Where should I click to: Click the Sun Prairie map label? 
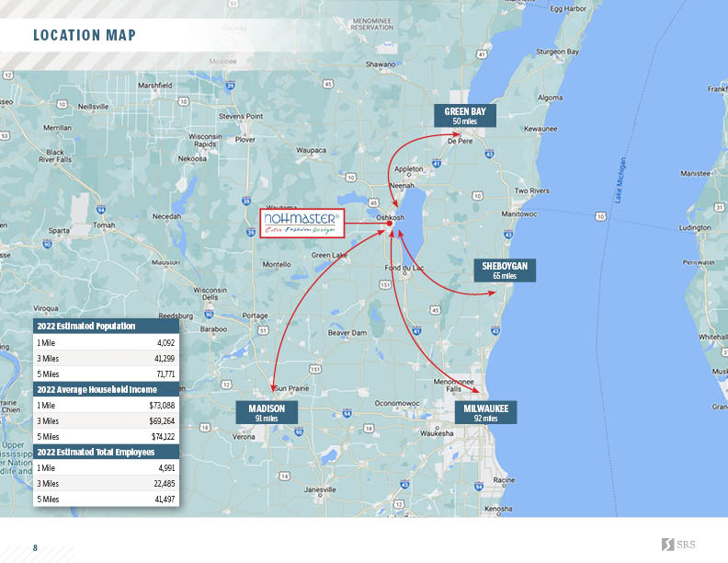292,388
